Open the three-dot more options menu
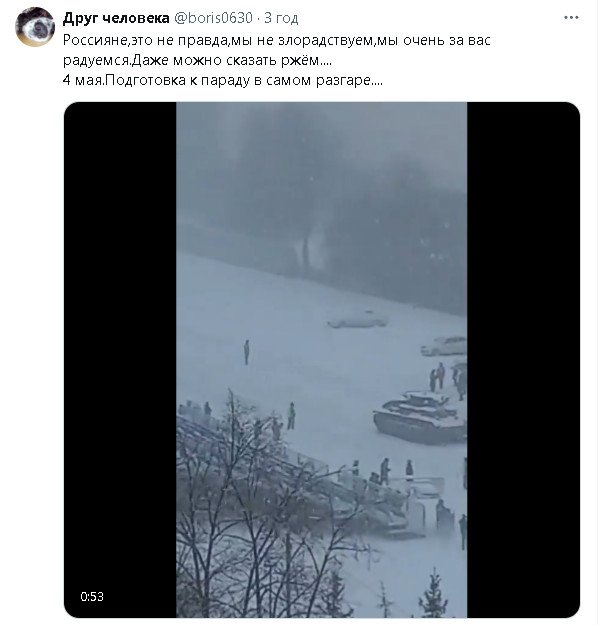The height and width of the screenshot is (625, 600). [570, 18]
